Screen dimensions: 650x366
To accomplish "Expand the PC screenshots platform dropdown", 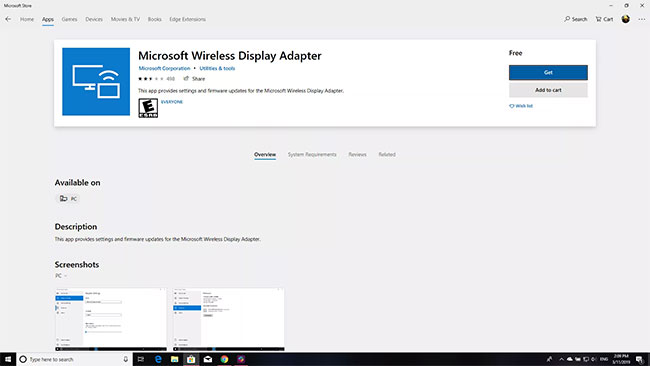I will [61, 276].
